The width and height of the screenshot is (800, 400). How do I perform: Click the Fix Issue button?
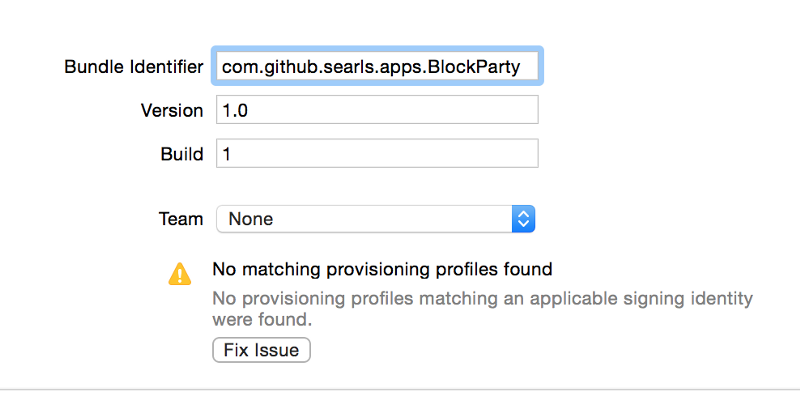coord(261,350)
